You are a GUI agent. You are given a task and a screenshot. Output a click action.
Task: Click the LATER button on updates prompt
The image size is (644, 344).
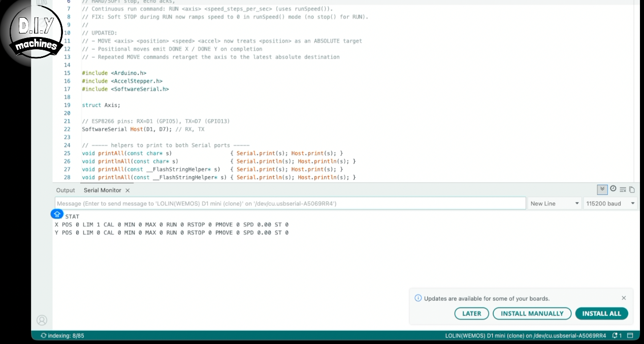472,314
